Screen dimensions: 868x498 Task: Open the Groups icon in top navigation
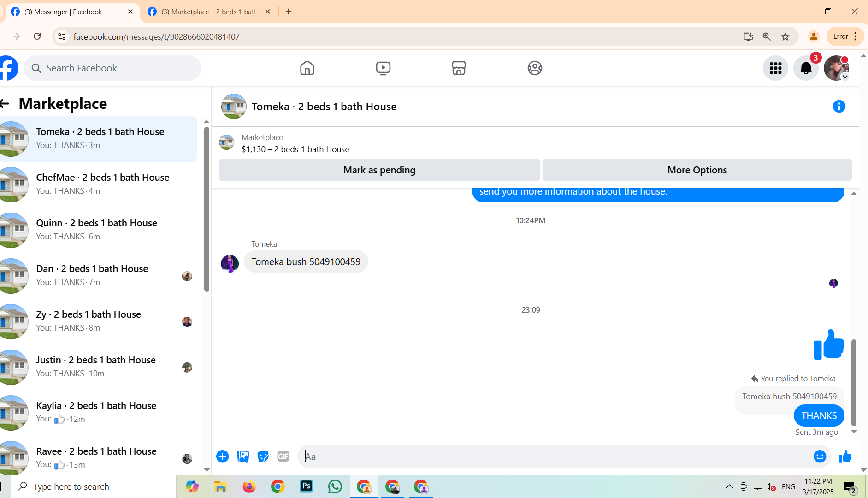tap(535, 68)
